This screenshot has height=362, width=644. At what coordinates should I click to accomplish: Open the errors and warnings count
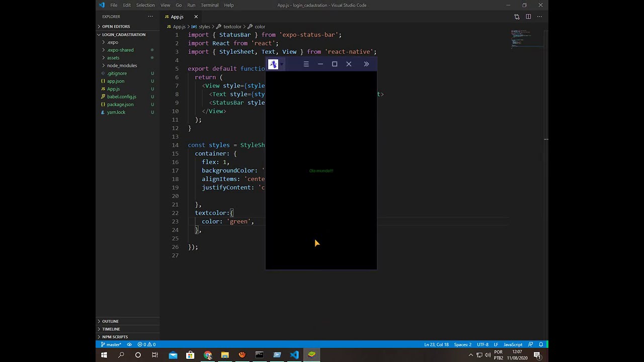[146, 344]
